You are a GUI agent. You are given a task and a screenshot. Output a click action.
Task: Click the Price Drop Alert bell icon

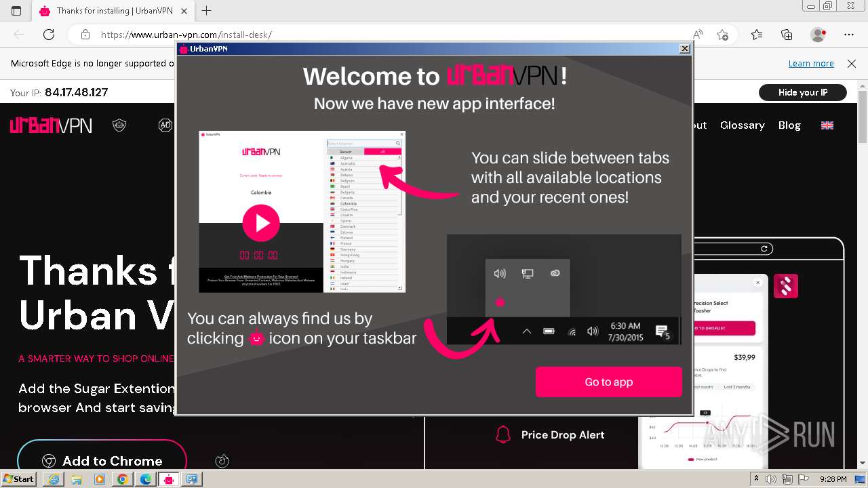tap(502, 434)
